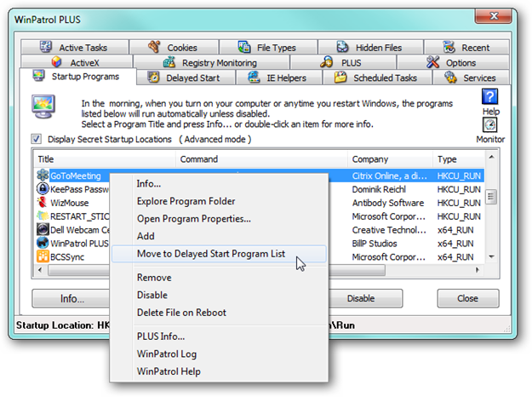532x397 pixels.
Task: Click the horizontal scroll left arrow
Action: coord(40,270)
